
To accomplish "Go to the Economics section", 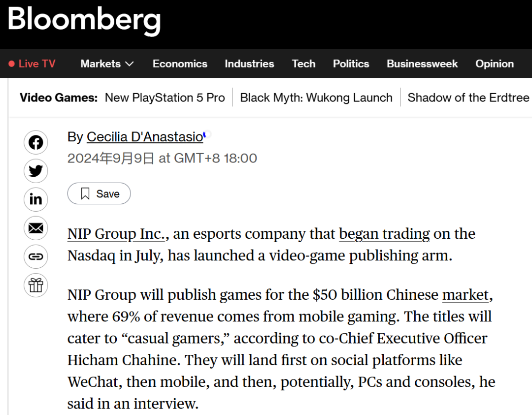I will point(180,64).
